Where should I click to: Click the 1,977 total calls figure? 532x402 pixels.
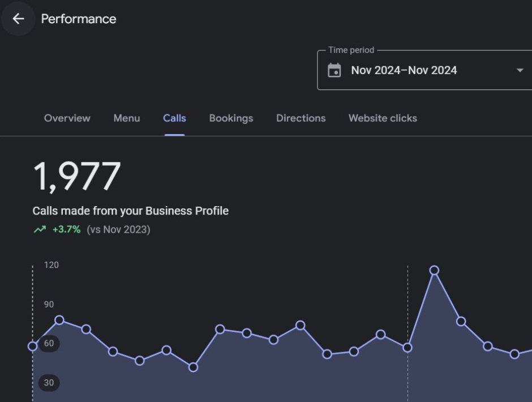pyautogui.click(x=77, y=176)
